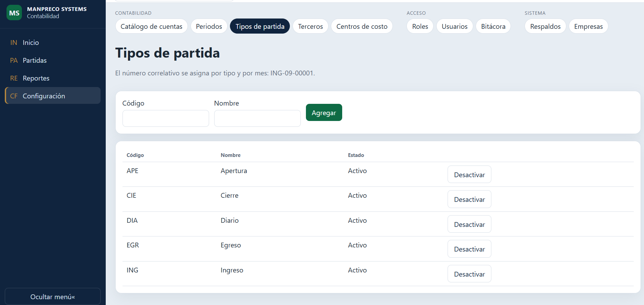Focus the Nombre input field

click(x=257, y=118)
